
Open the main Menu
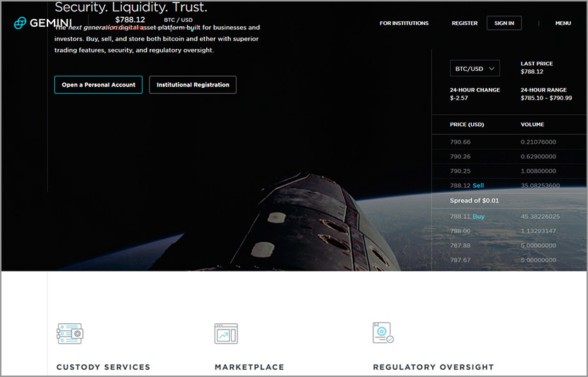[x=563, y=23]
